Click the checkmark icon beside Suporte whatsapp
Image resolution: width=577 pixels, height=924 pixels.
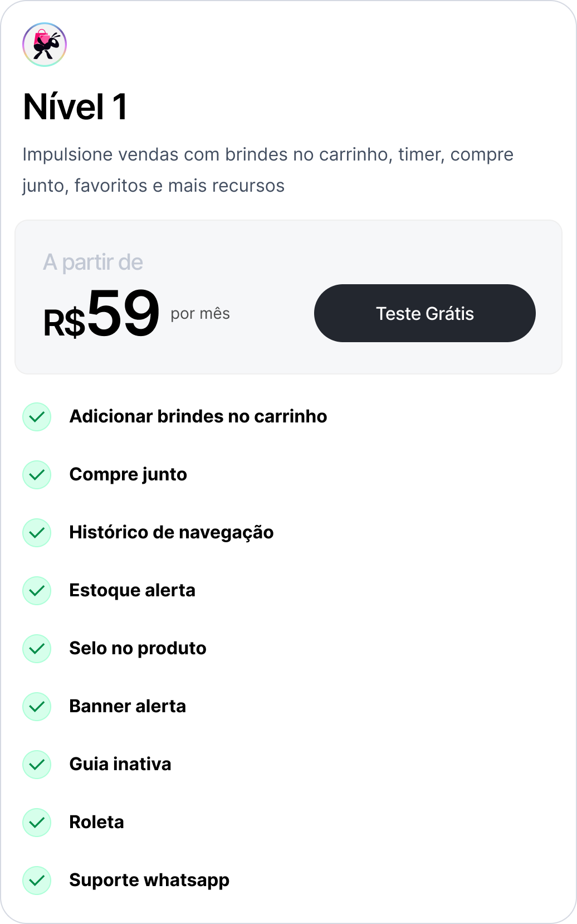pos(37,881)
